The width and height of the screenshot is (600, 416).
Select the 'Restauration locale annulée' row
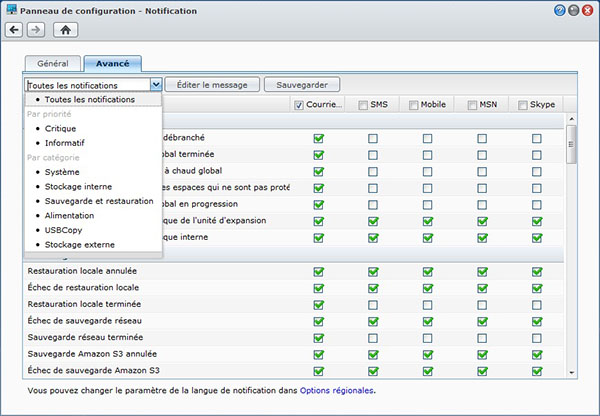pyautogui.click(x=293, y=271)
